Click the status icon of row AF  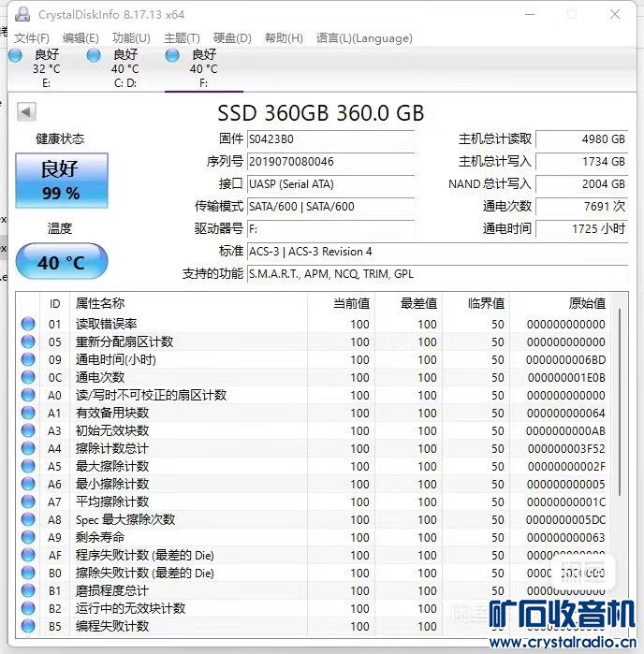pyautogui.click(x=28, y=555)
